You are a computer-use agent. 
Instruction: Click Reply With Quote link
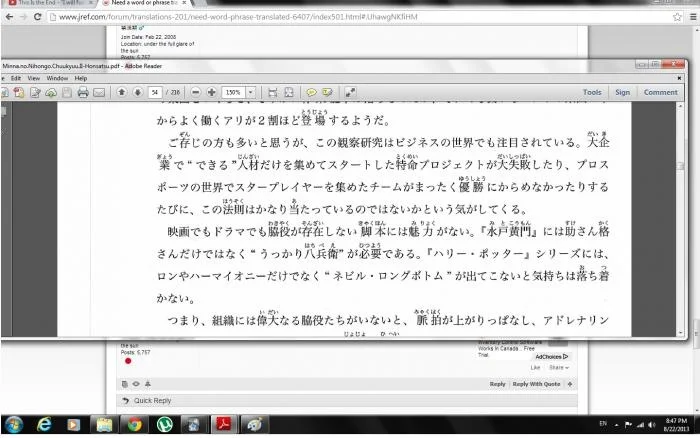536,384
